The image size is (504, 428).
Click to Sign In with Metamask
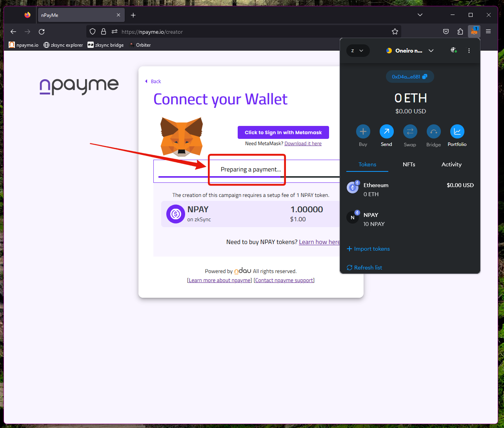[x=283, y=133]
